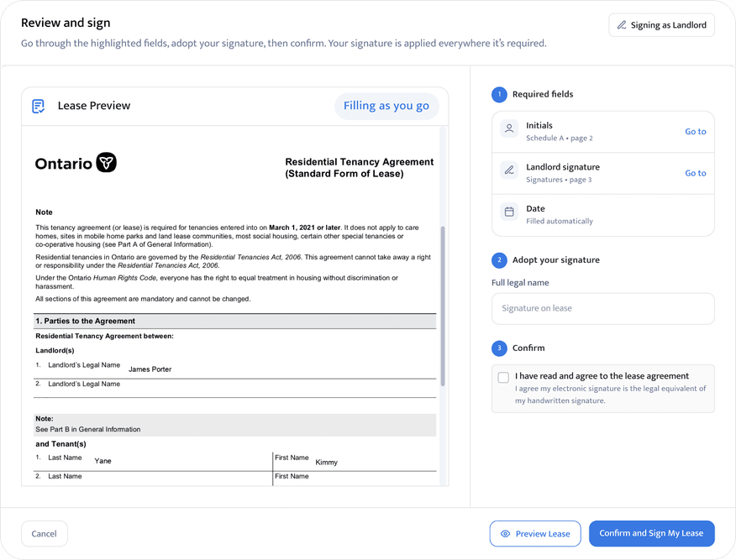Click tenant first name "Kimmy"

tap(326, 463)
